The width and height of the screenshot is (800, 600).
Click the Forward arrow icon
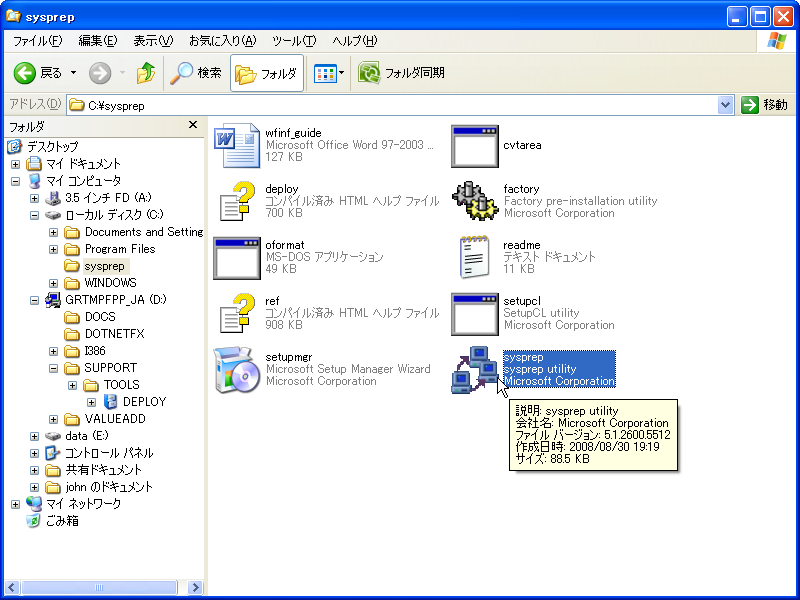pos(100,73)
